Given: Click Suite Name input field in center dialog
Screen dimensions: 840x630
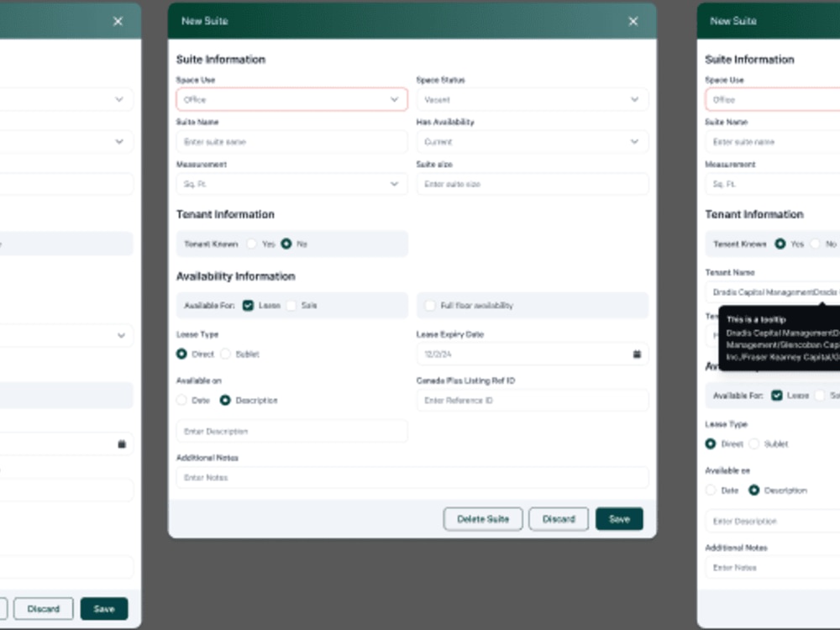Looking at the screenshot, I should pyautogui.click(x=291, y=142).
